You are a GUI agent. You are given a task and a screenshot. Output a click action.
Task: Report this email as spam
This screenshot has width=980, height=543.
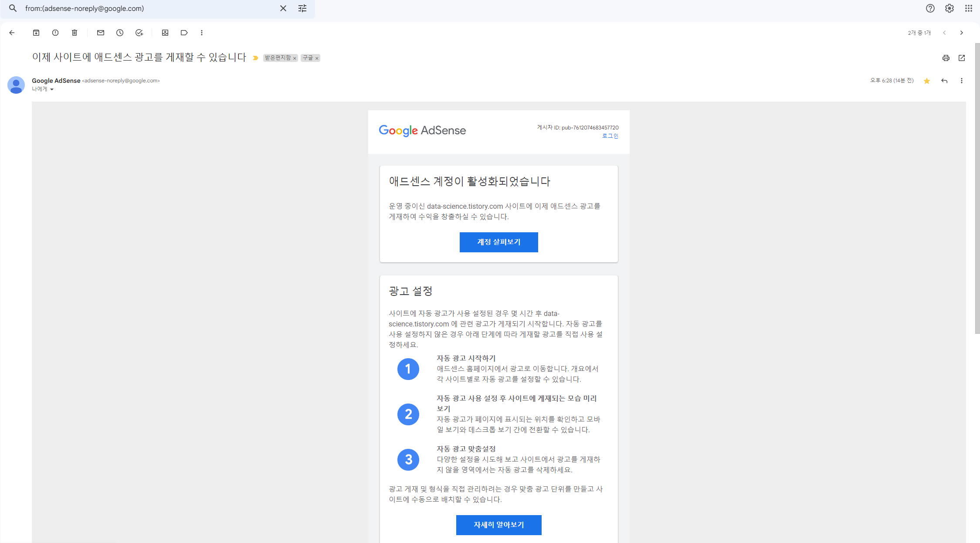click(x=55, y=33)
